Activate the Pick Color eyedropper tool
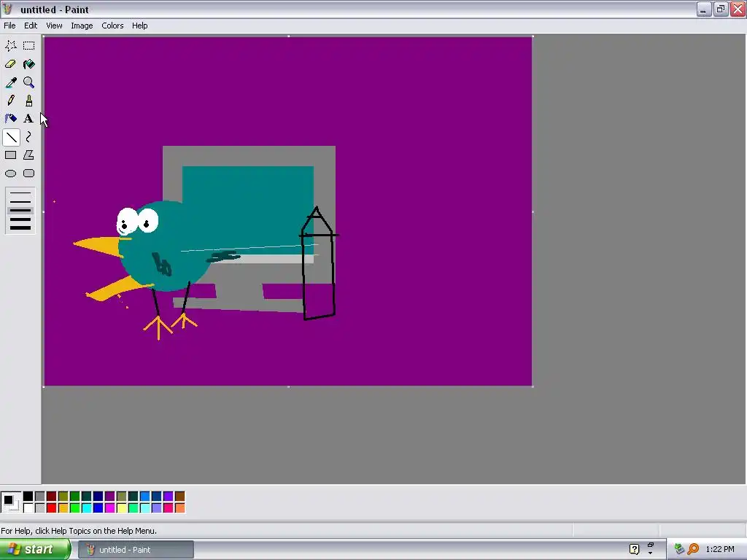This screenshot has height=560, width=747. pyautogui.click(x=10, y=82)
